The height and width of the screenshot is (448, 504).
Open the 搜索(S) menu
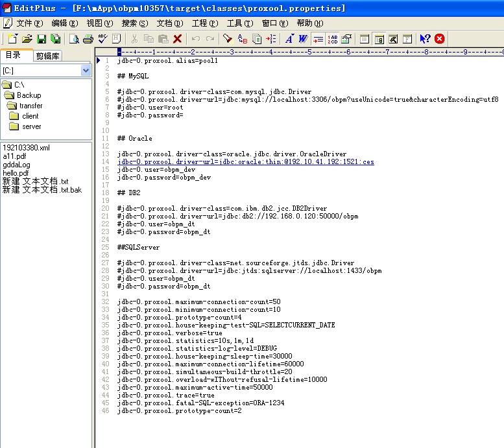click(135, 23)
